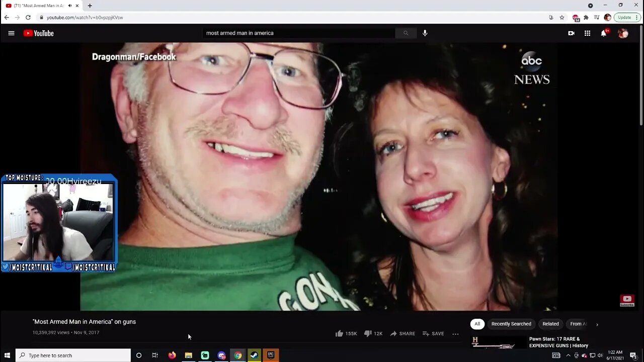Click the YouTube search magnifier button
This screenshot has width=644, height=362.
pos(406,33)
